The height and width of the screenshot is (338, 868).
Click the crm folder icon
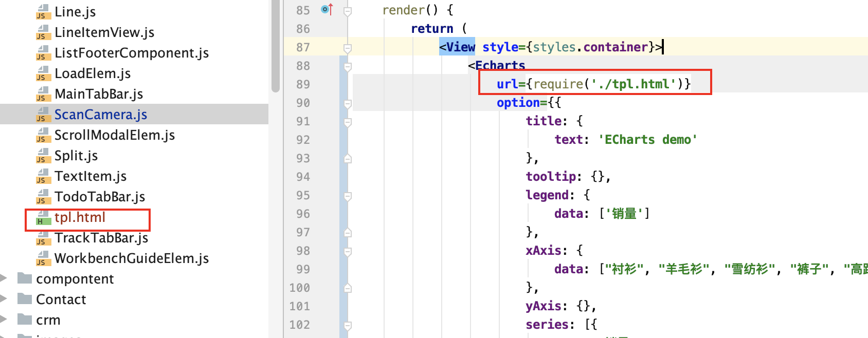click(x=25, y=320)
